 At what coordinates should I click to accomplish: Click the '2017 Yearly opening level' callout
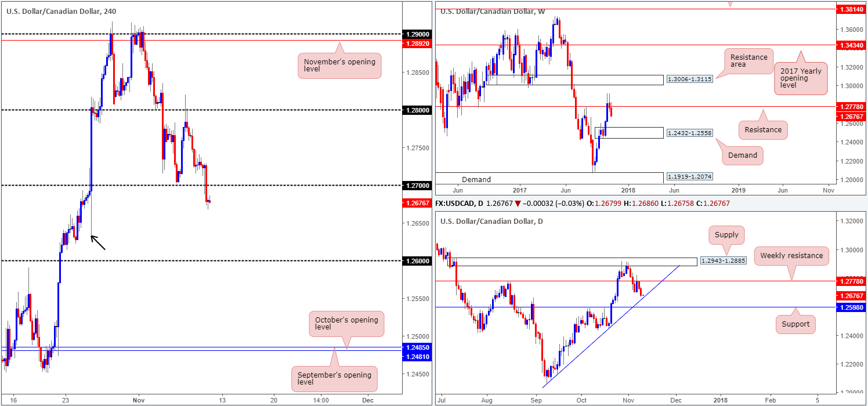[x=801, y=80]
